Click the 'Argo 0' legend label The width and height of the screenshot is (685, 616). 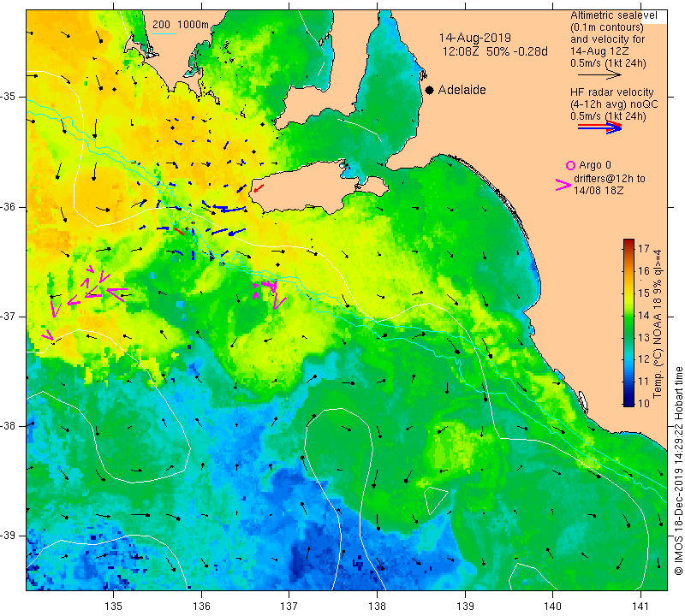coord(594,165)
